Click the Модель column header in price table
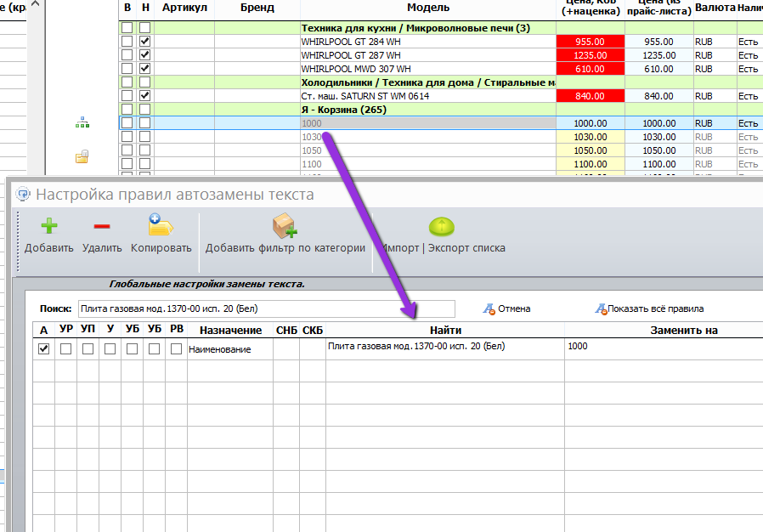Screen dimensions: 763x532 pos(428,8)
